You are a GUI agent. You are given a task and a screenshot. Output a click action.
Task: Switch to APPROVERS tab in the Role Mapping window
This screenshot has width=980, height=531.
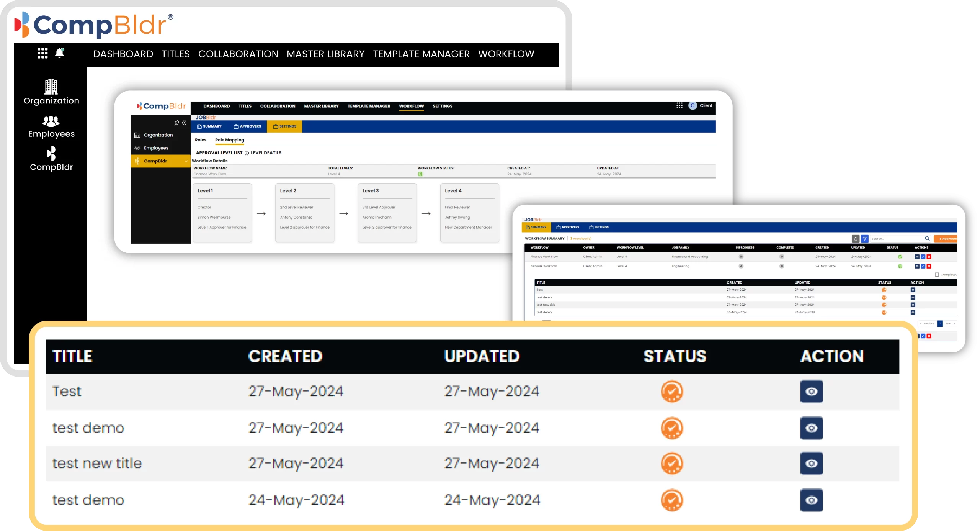(x=247, y=126)
